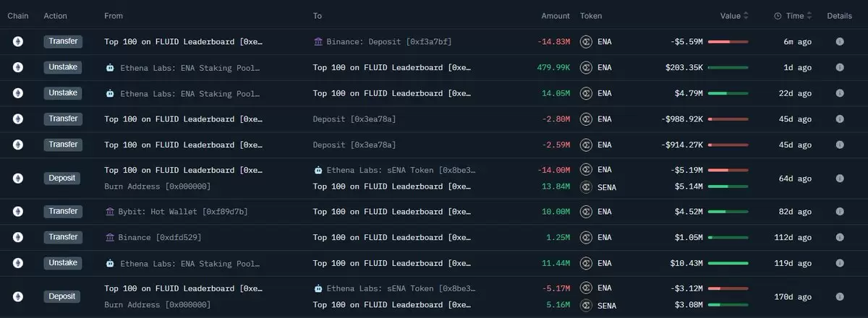868x318 pixels.
Task: Click bank icon beside Binance: Deposit
Action: tap(318, 42)
